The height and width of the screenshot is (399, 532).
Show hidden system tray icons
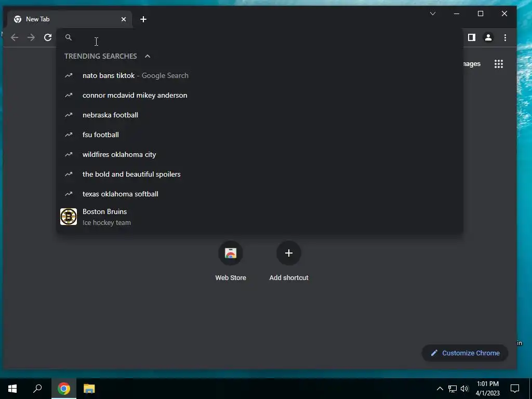440,389
